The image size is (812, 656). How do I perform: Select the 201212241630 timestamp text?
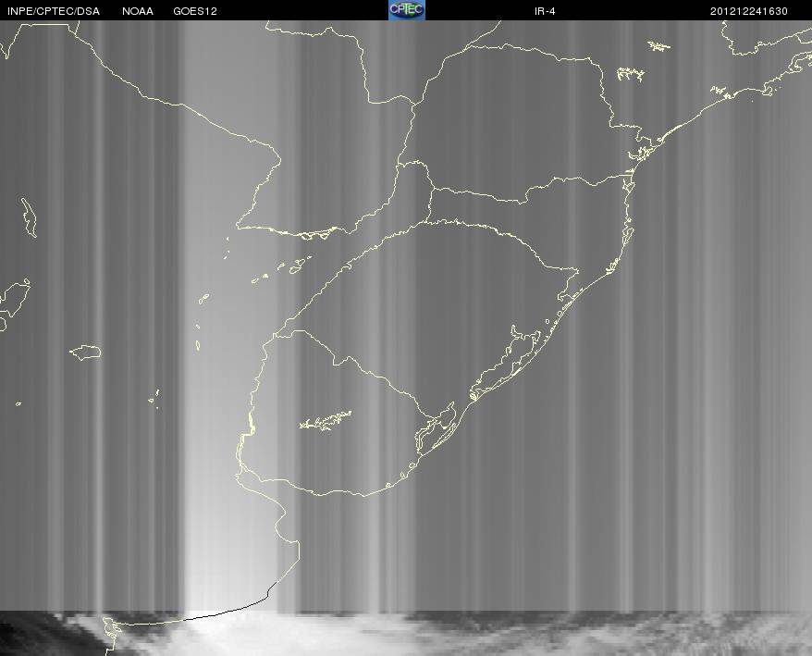(x=749, y=11)
